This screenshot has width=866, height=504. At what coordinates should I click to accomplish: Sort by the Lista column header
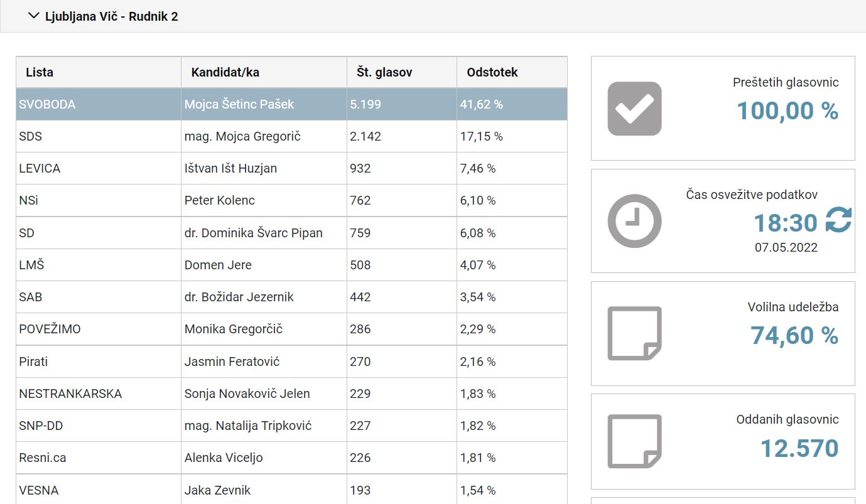tap(40, 72)
